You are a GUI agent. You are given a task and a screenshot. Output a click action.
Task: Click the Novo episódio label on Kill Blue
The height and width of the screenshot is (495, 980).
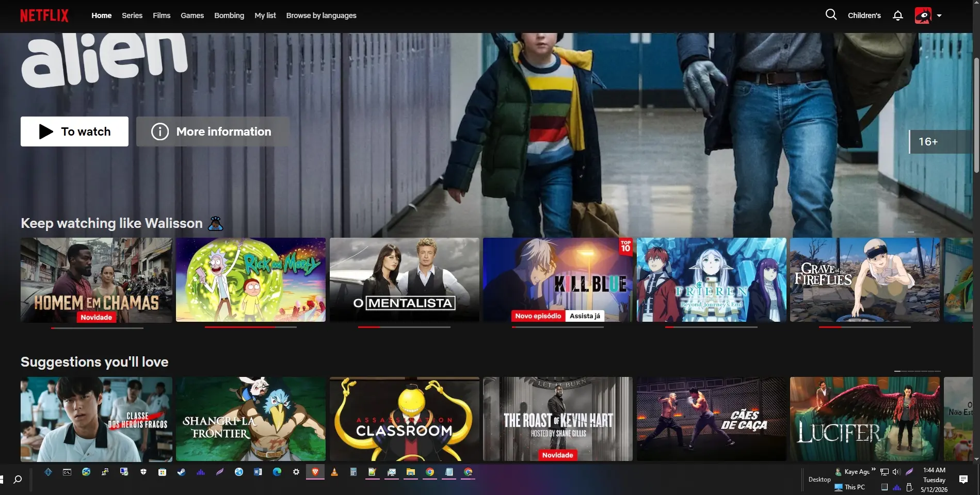[538, 316]
